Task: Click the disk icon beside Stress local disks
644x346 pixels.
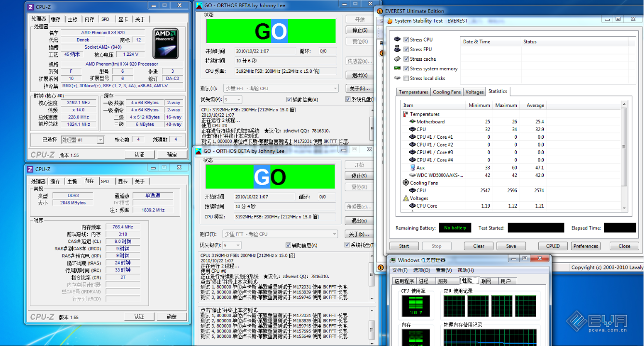Action: pos(397,78)
